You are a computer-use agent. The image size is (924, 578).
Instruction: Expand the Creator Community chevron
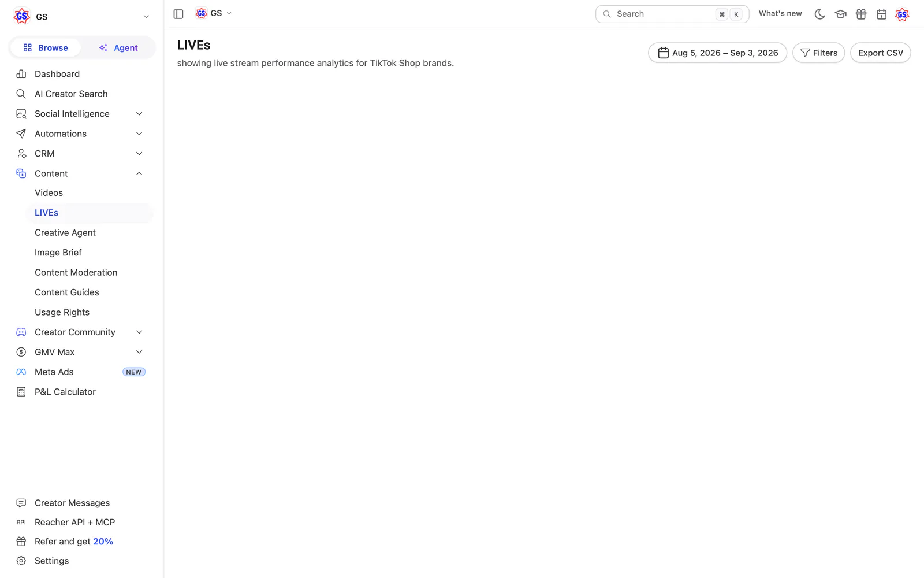(139, 332)
